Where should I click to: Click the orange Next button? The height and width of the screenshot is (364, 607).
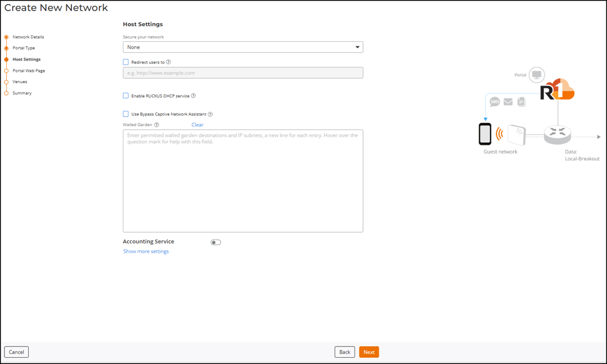369,352
